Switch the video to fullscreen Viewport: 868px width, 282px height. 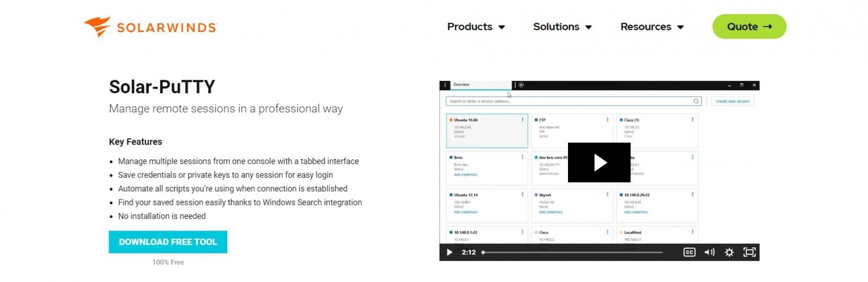click(749, 252)
